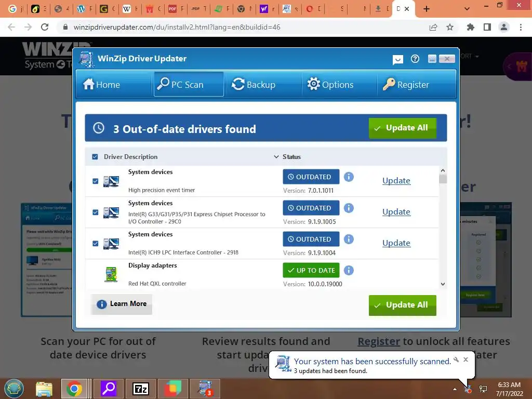Image resolution: width=532 pixels, height=399 pixels.
Task: Click Update link for High precision event timer
Action: (396, 181)
